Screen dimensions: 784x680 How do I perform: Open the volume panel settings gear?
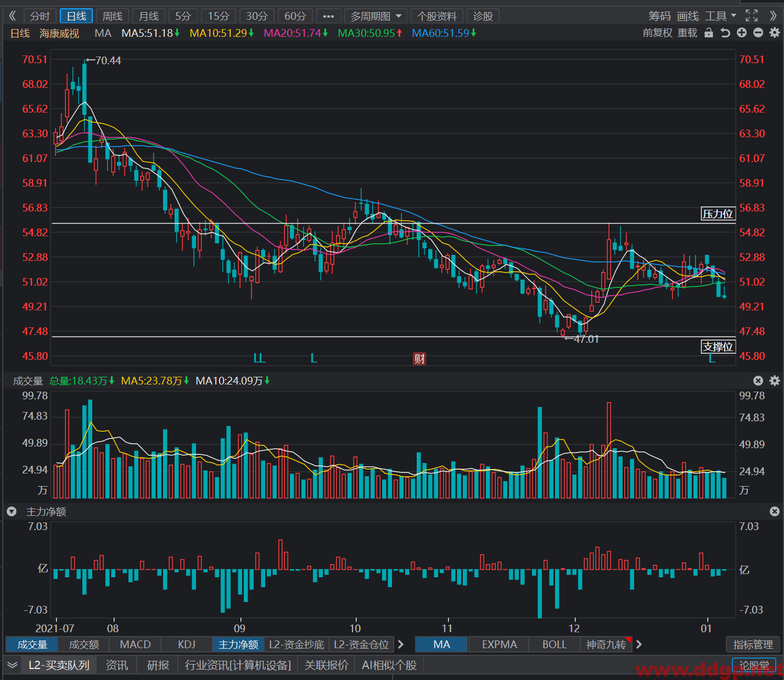point(775,381)
